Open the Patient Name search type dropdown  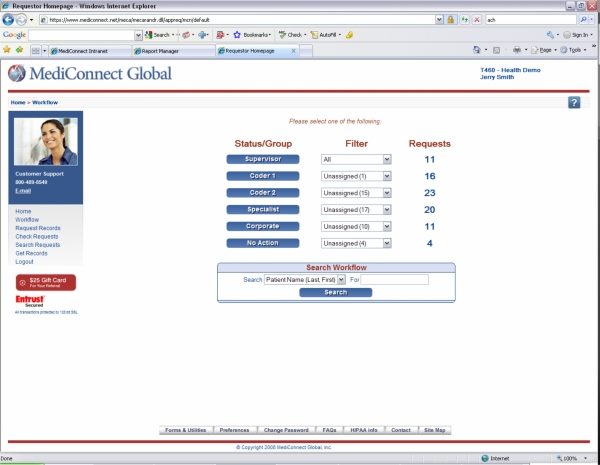point(305,280)
